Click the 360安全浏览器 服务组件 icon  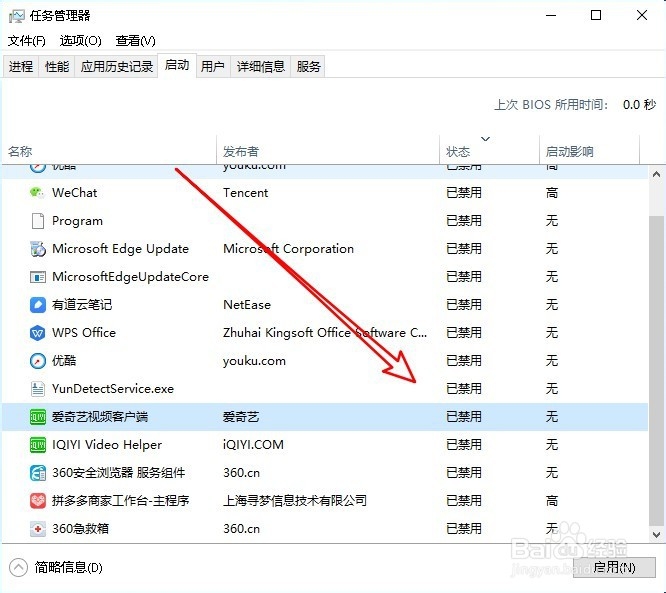[x=37, y=473]
